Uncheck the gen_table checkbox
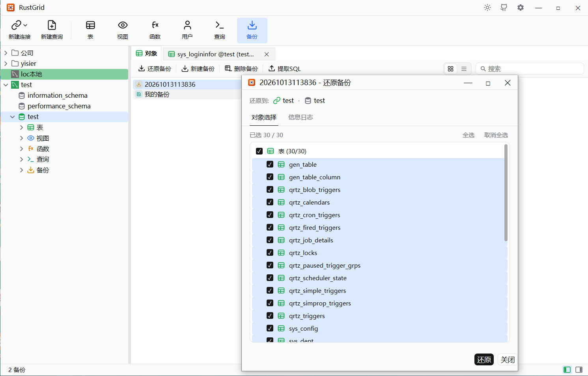 (270, 164)
